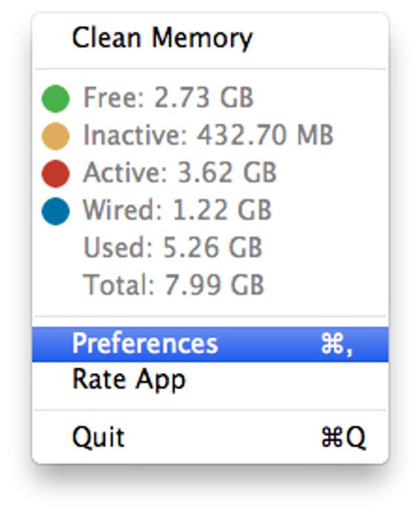420x514 pixels.
Task: Click the 2.73 GB free value
Action: 203,98
